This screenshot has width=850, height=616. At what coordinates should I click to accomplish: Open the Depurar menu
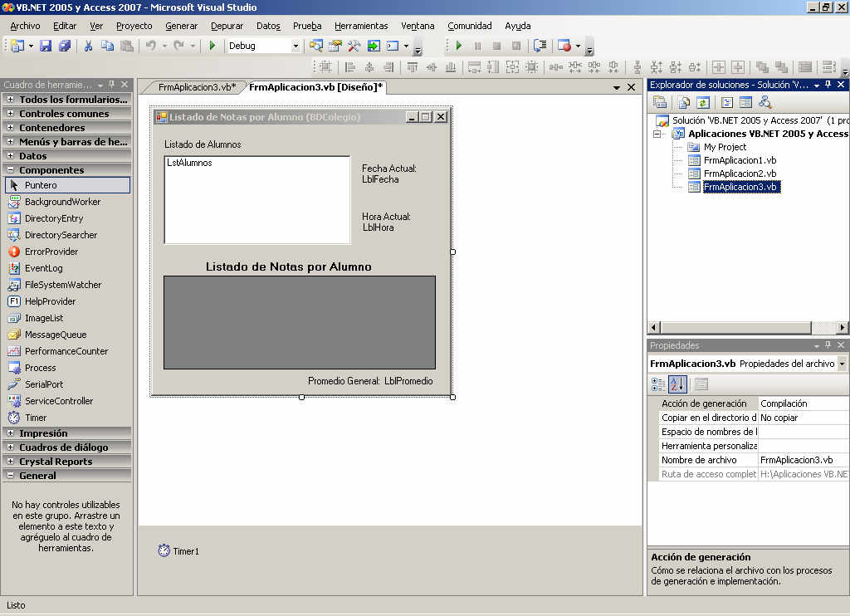(x=227, y=26)
